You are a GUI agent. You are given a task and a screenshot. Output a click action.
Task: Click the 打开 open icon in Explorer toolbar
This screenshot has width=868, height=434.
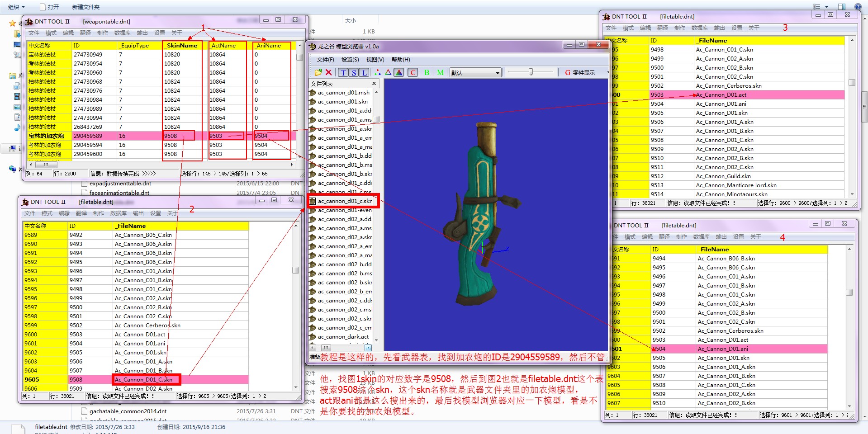tap(43, 7)
